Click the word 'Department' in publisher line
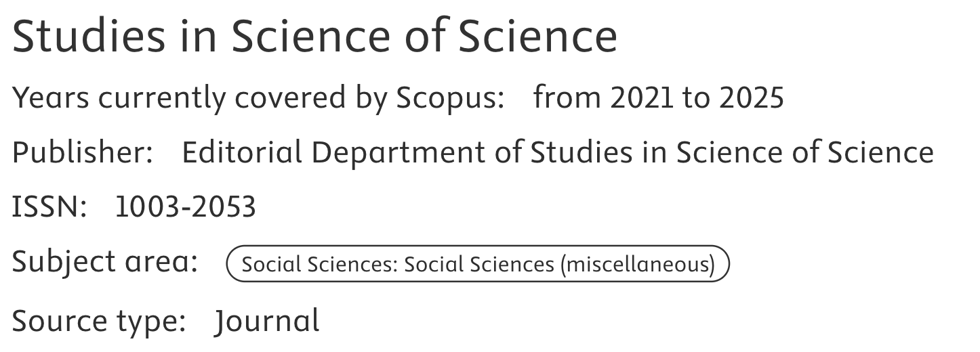The width and height of the screenshot is (980, 352). (399, 152)
